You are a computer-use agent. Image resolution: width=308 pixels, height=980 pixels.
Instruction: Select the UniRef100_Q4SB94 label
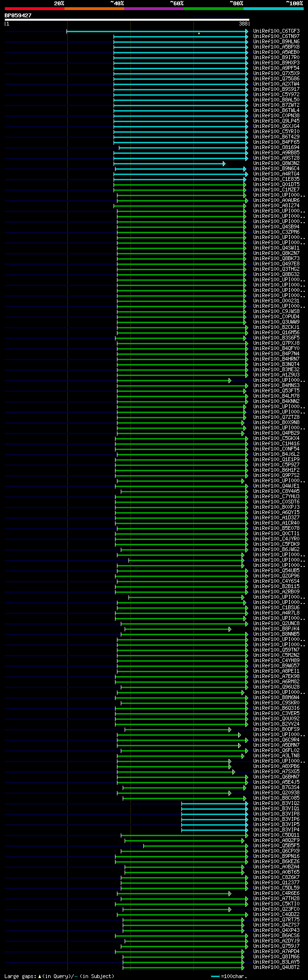click(276, 227)
